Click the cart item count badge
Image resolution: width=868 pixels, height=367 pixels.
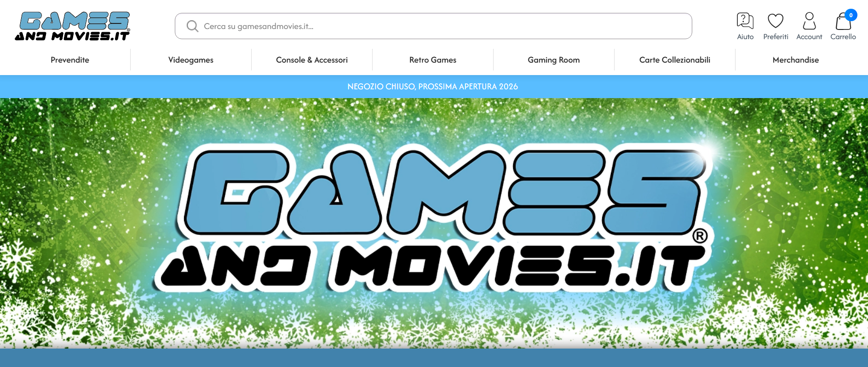pos(851,15)
